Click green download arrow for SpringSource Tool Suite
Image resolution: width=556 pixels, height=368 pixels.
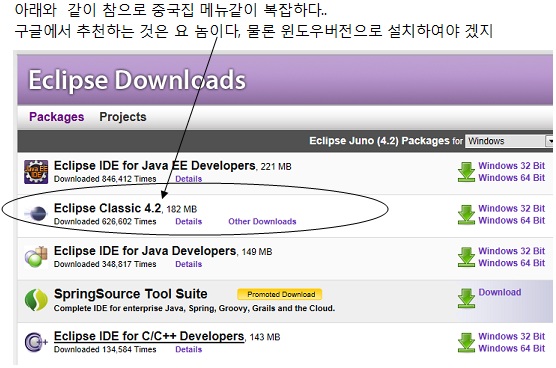pos(466,298)
